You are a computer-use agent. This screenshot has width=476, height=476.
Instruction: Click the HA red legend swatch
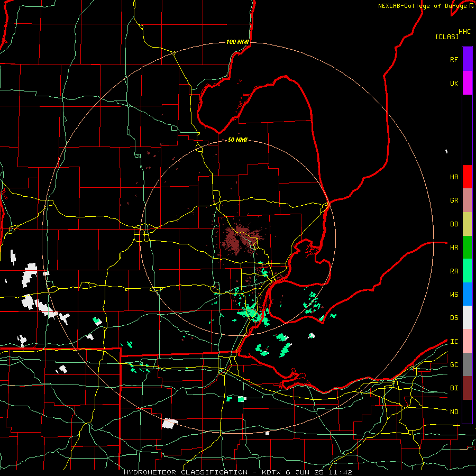[467, 177]
